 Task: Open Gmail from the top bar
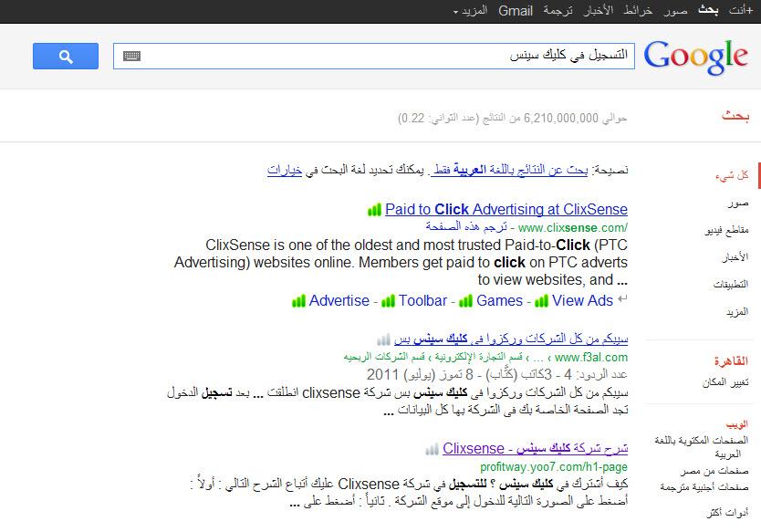click(x=516, y=11)
